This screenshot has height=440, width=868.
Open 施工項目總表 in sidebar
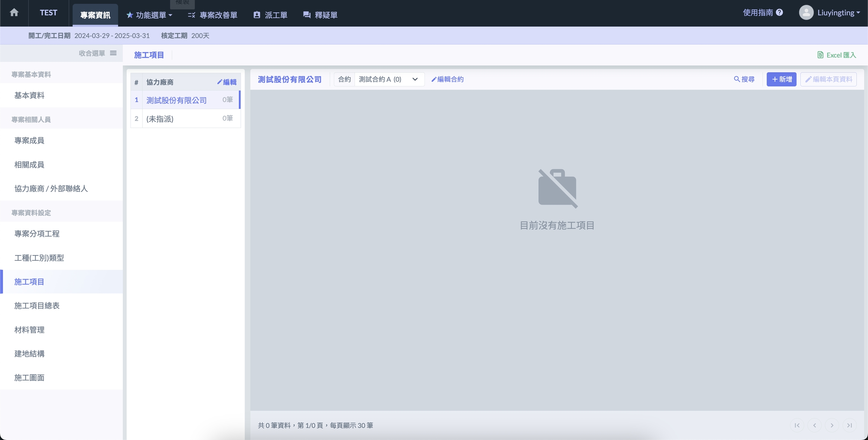37,306
